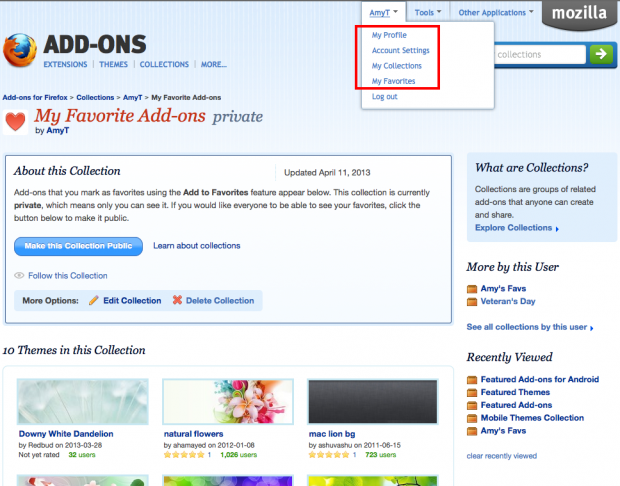Click the Veteran's Day collection icon
Viewport: 620px width, 486px height.
point(472,302)
